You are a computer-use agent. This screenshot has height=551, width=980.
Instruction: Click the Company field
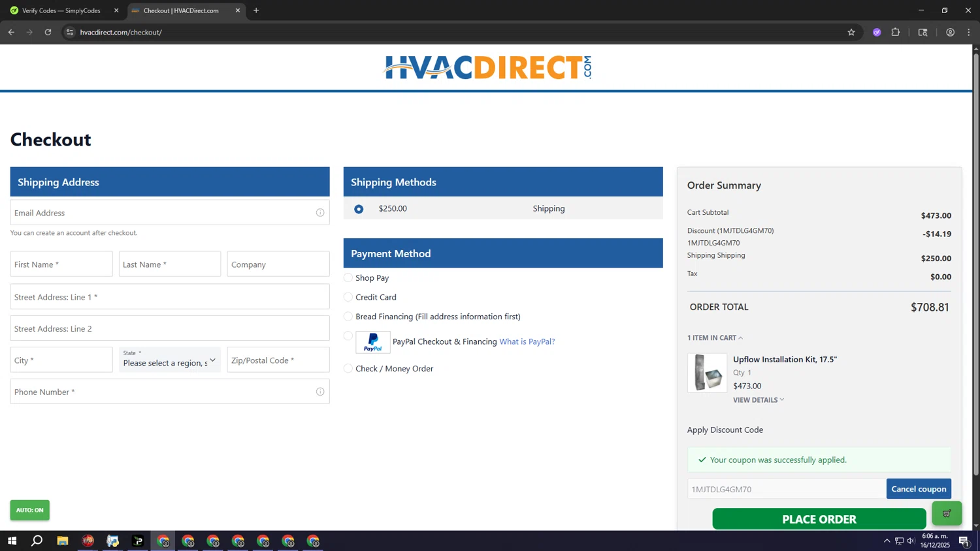tap(278, 264)
